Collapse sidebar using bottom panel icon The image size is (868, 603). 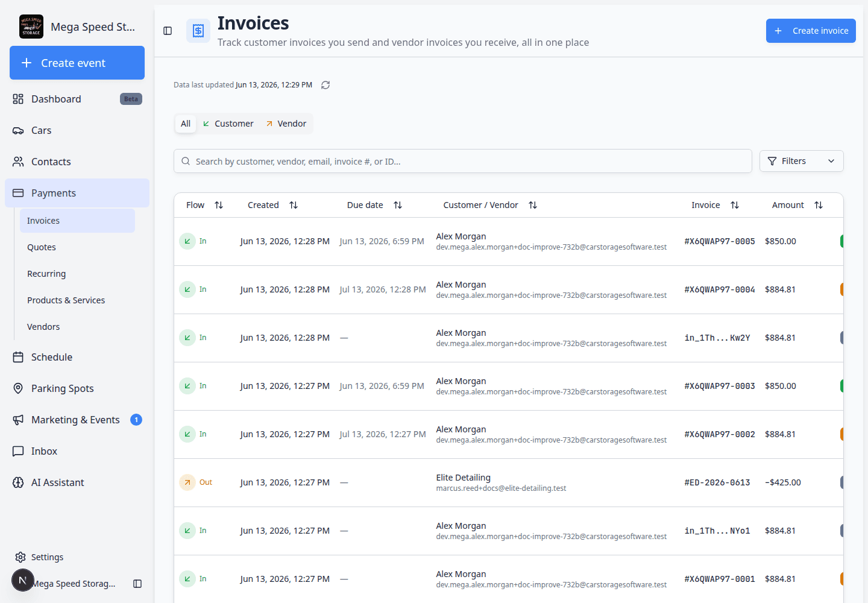[137, 584]
